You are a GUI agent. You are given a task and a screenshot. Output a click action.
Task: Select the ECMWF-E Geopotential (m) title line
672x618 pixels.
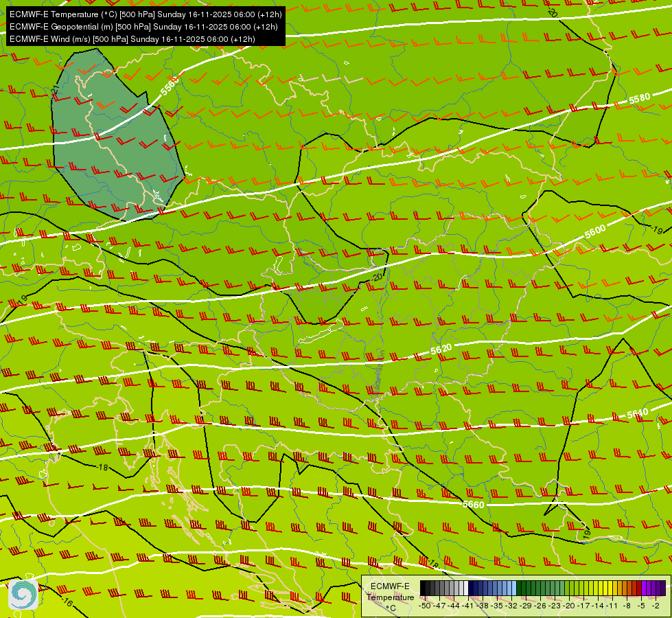tap(143, 27)
